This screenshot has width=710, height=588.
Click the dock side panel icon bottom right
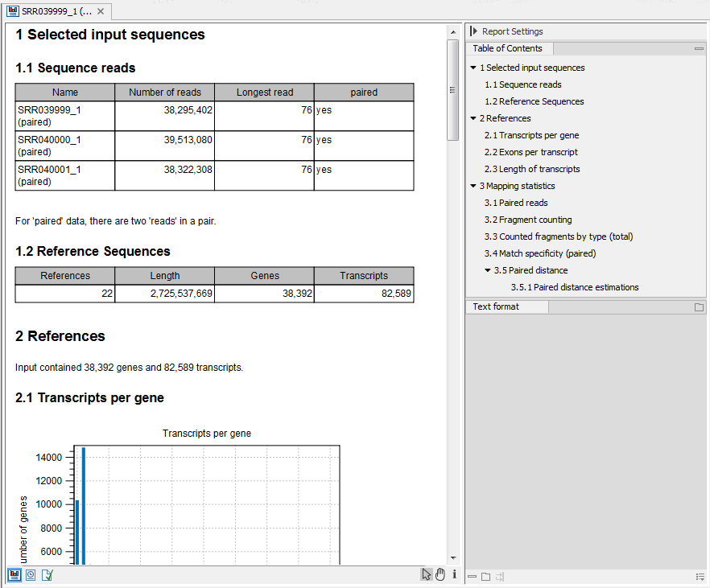(499, 576)
